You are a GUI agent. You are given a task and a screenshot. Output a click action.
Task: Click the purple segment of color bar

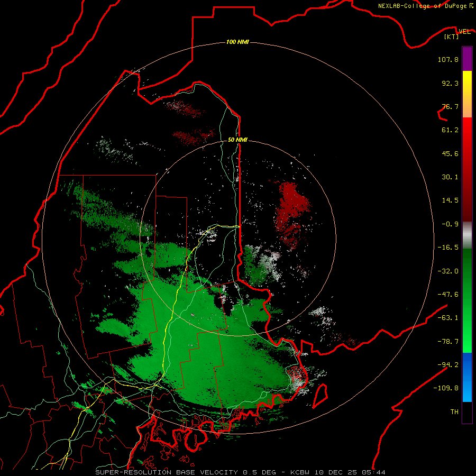pyautogui.click(x=467, y=59)
